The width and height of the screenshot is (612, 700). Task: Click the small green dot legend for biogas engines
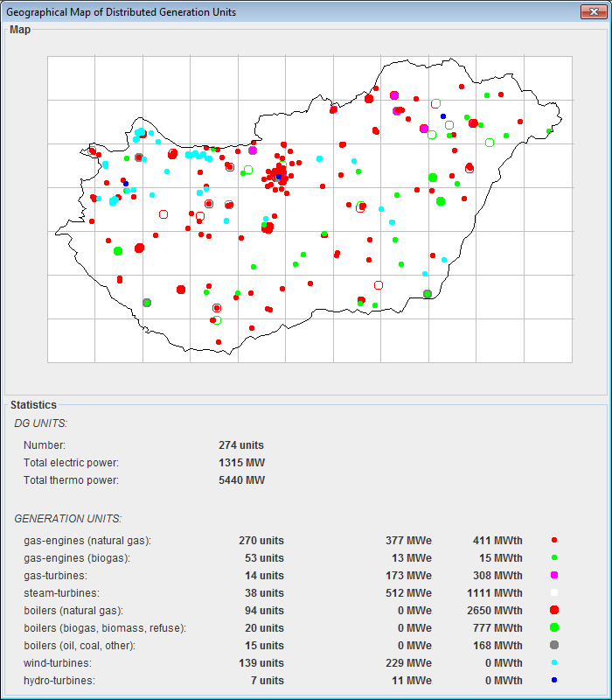pyautogui.click(x=554, y=557)
